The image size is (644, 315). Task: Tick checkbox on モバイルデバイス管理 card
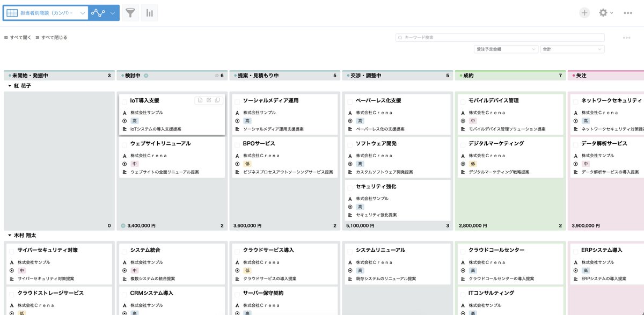tap(463, 101)
